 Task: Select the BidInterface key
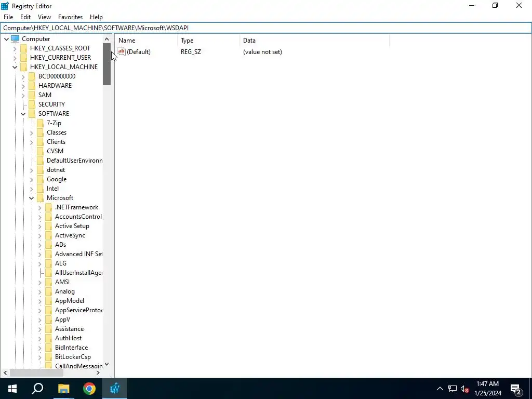71,348
